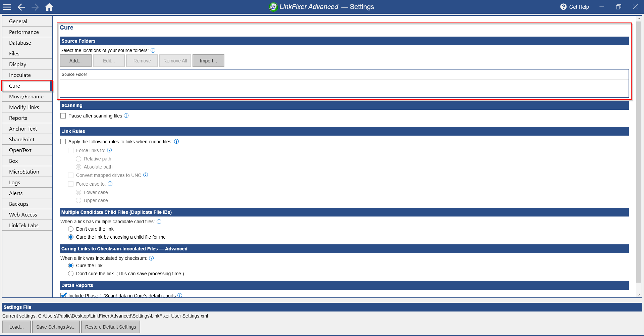This screenshot has height=336, width=644.
Task: Click the Load... settings button
Action: coord(16,327)
